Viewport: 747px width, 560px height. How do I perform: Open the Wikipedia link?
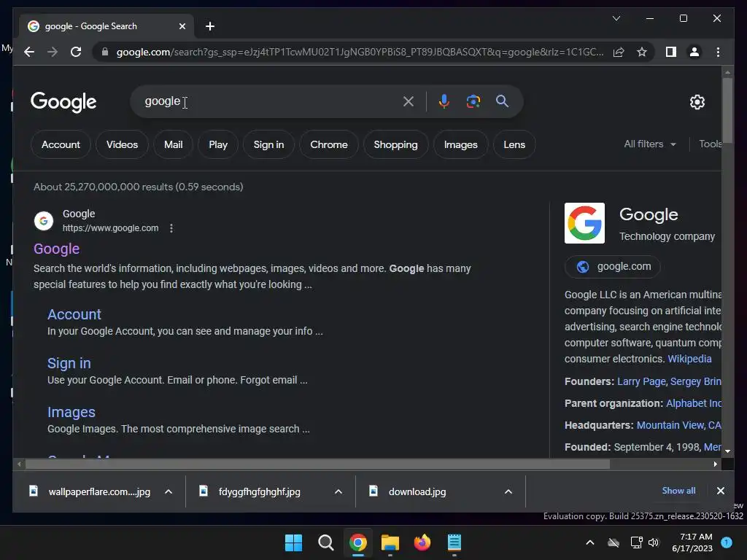(x=689, y=359)
